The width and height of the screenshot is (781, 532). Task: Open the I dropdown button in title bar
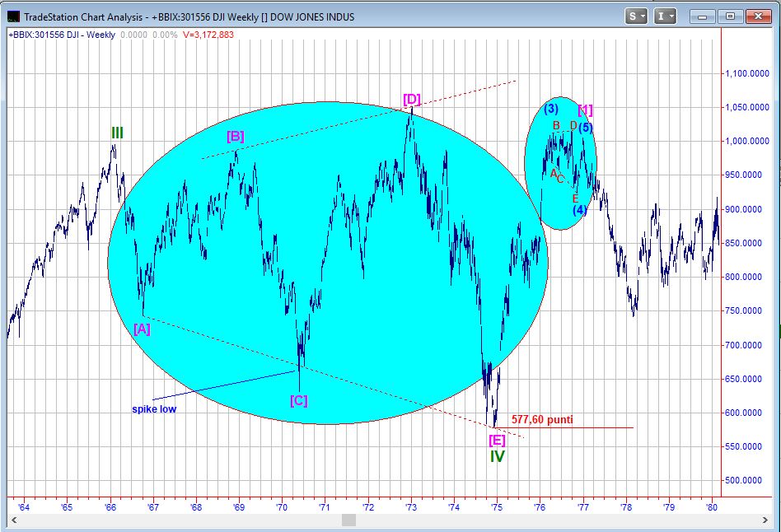coord(665,16)
